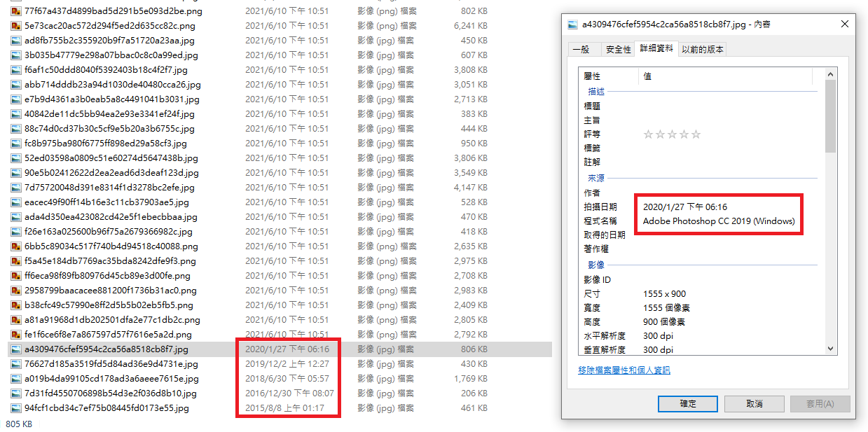Select the 詳細資料 tab
868x432 pixels.
[x=656, y=48]
